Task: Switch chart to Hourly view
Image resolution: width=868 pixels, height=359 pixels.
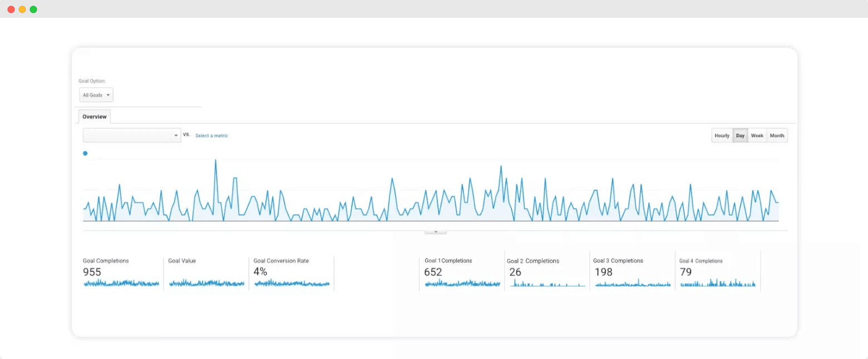Action: click(722, 136)
